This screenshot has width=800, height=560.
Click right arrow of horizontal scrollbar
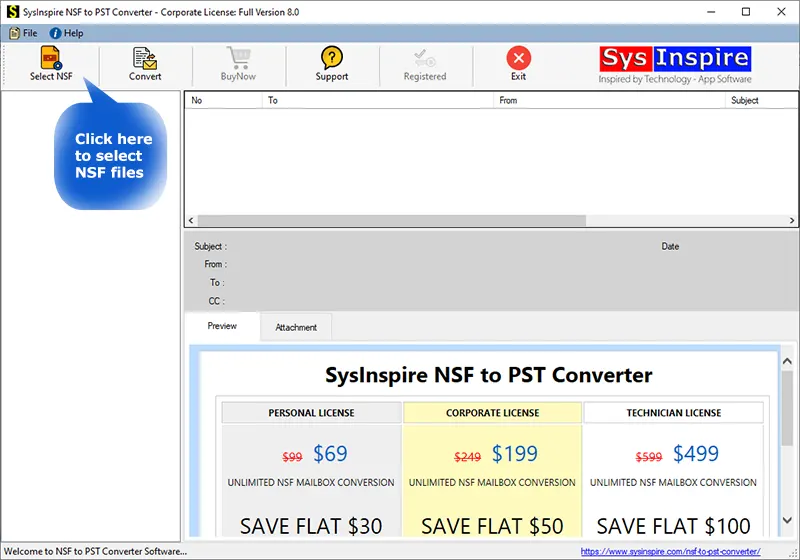pos(792,220)
